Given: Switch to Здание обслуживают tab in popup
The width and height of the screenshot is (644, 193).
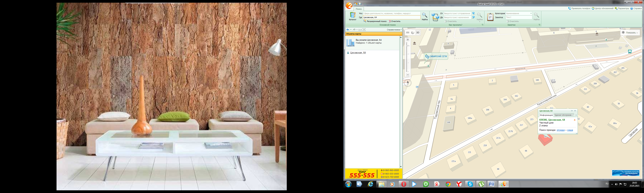Looking at the screenshot, I should (x=563, y=115).
